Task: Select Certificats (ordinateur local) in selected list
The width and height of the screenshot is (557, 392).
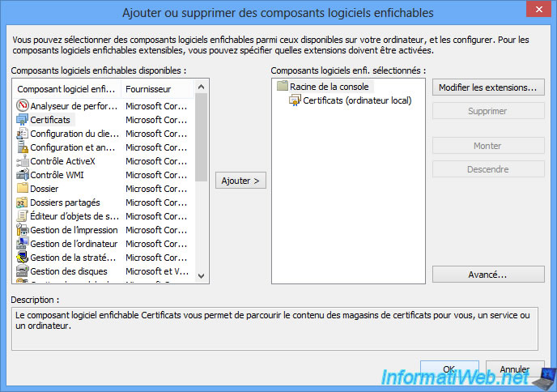Action: (x=356, y=100)
